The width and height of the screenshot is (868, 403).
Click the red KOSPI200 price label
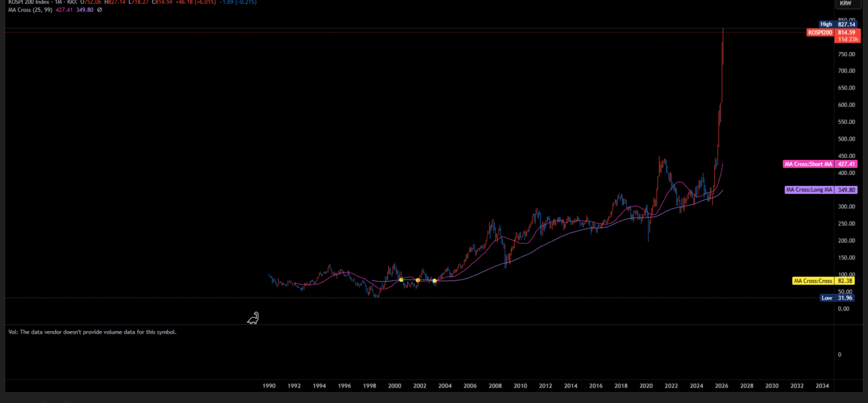coord(820,32)
